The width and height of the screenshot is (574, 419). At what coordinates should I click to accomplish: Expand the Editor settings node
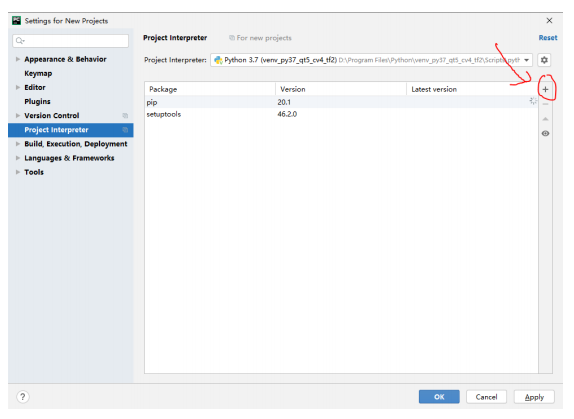point(18,87)
